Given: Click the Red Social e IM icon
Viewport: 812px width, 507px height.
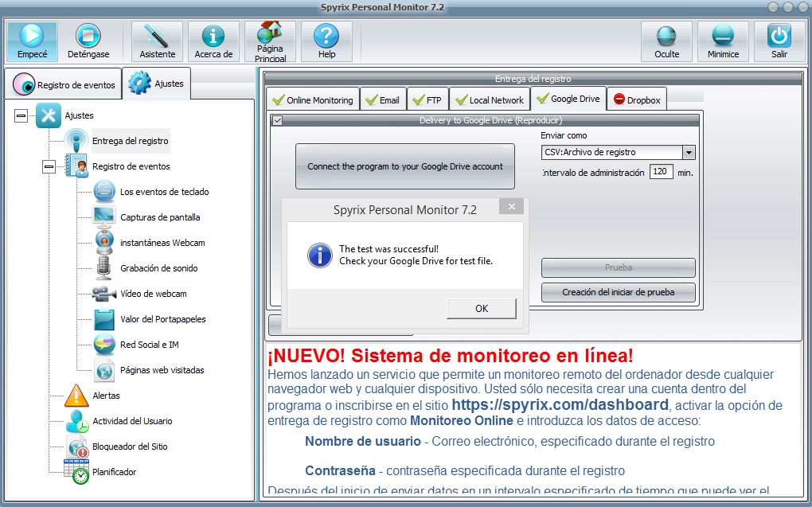Looking at the screenshot, I should click(x=104, y=345).
